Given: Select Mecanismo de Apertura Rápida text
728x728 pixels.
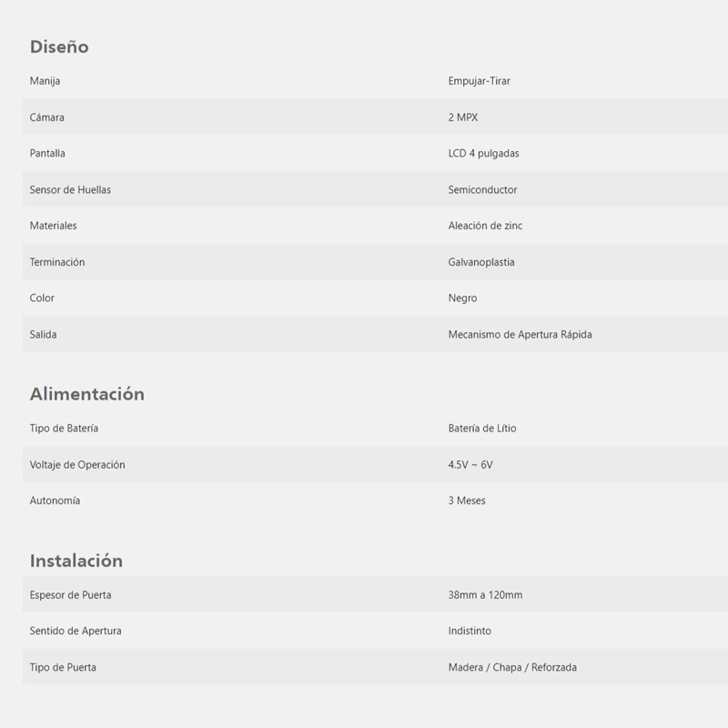Looking at the screenshot, I should click(x=520, y=334).
